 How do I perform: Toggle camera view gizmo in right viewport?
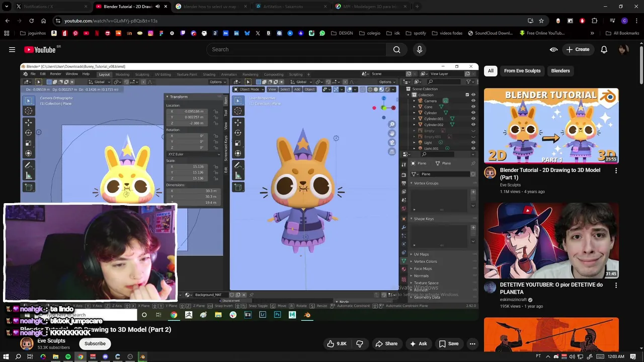[392, 142]
